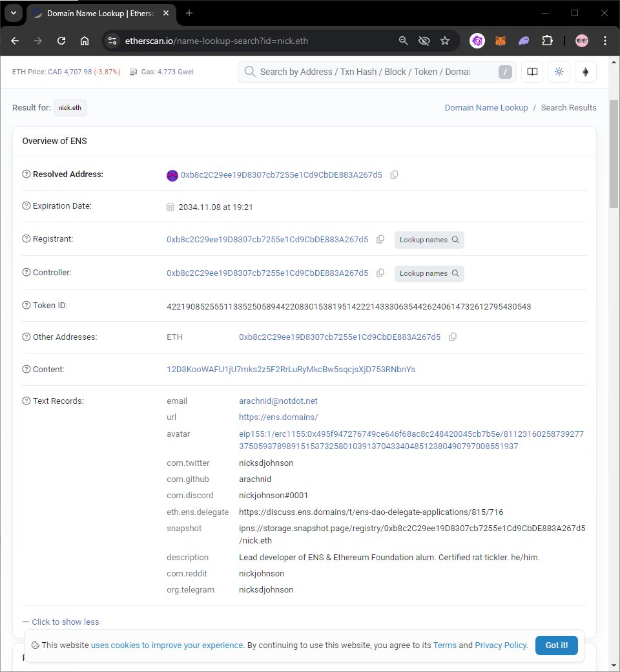Open the Phantom ghost extension
620x672 pixels.
[x=524, y=41]
